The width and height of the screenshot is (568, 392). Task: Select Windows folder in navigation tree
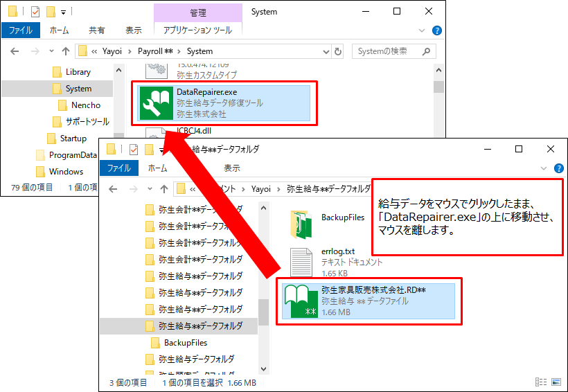click(x=66, y=172)
